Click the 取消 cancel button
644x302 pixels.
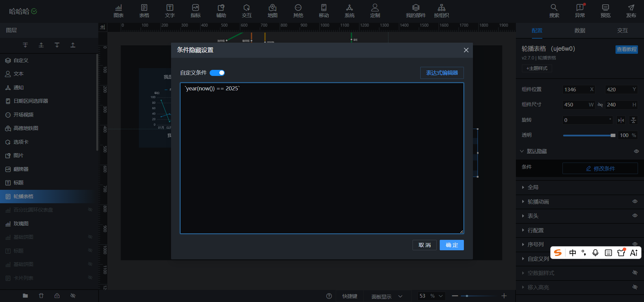coord(425,245)
